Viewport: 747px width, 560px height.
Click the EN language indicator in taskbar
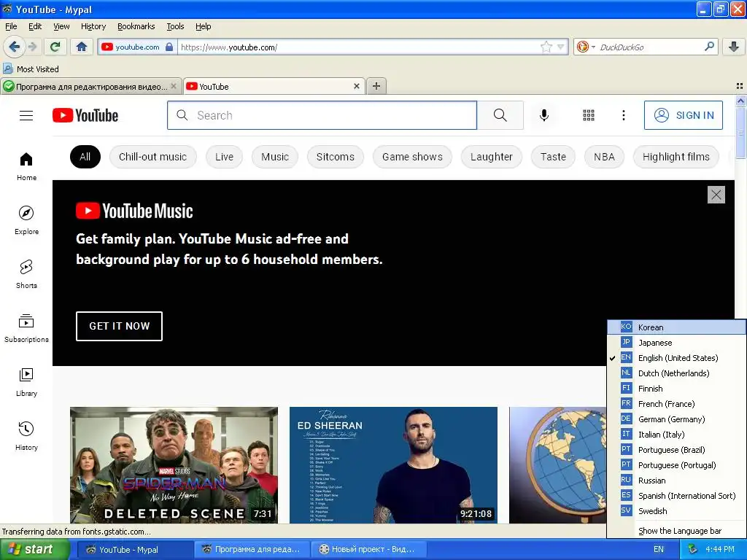[659, 549]
